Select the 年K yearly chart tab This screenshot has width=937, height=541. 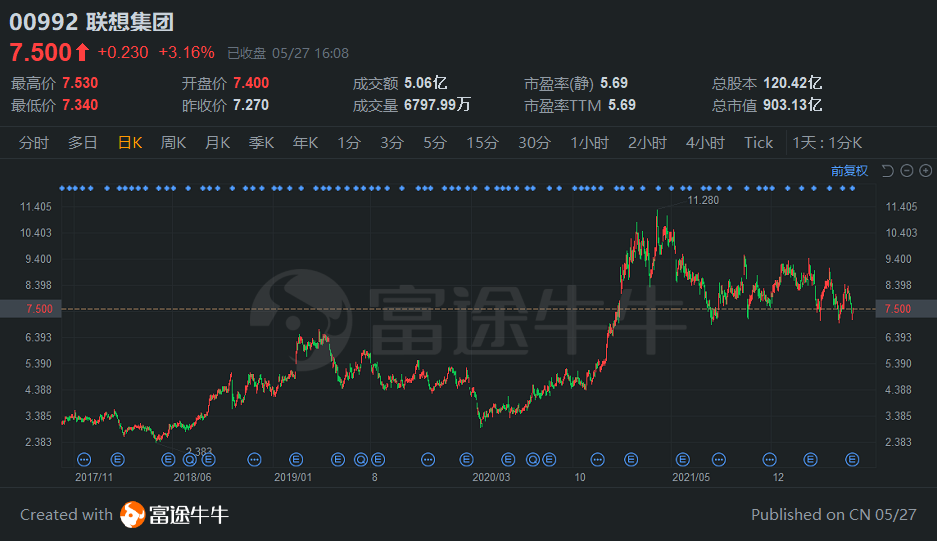305,143
